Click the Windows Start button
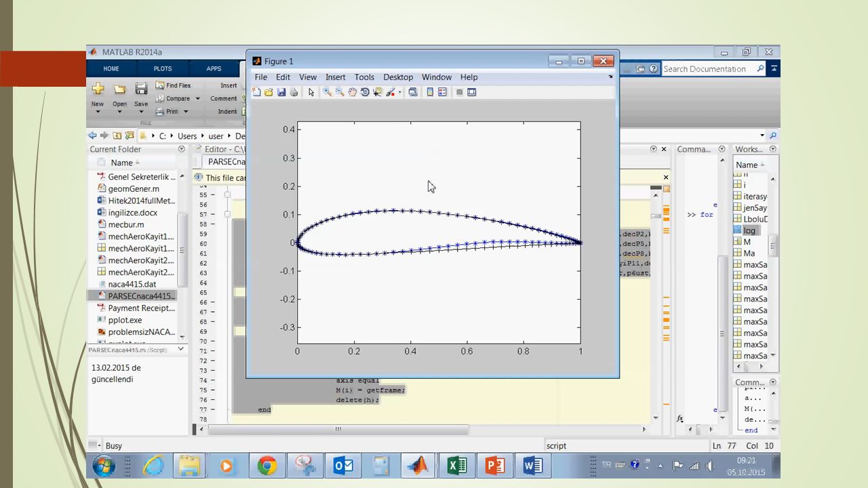 pyautogui.click(x=104, y=466)
